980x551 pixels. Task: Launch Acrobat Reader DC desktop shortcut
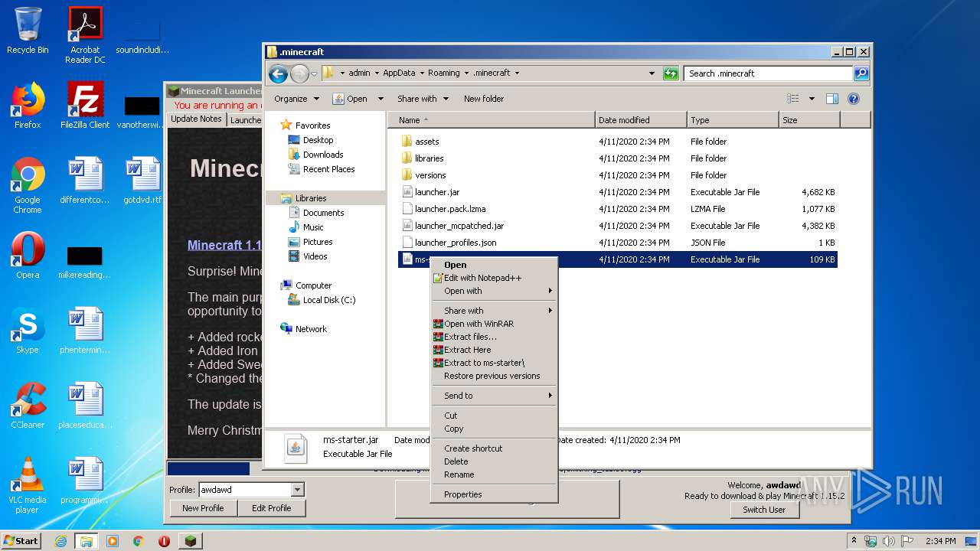click(x=85, y=35)
